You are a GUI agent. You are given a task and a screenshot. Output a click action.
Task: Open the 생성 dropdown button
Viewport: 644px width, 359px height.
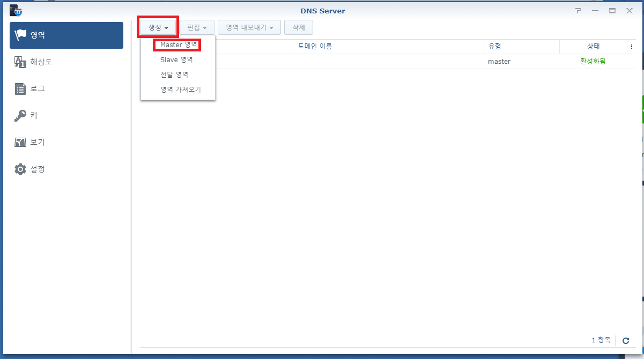158,27
